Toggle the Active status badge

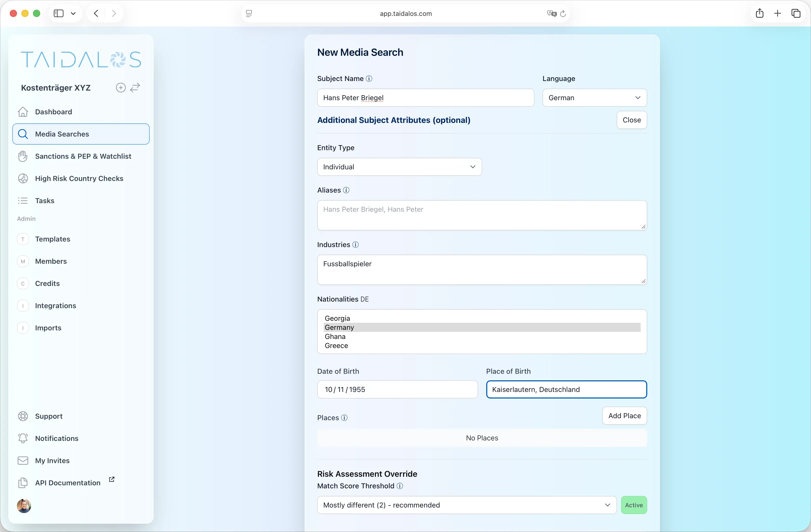633,505
